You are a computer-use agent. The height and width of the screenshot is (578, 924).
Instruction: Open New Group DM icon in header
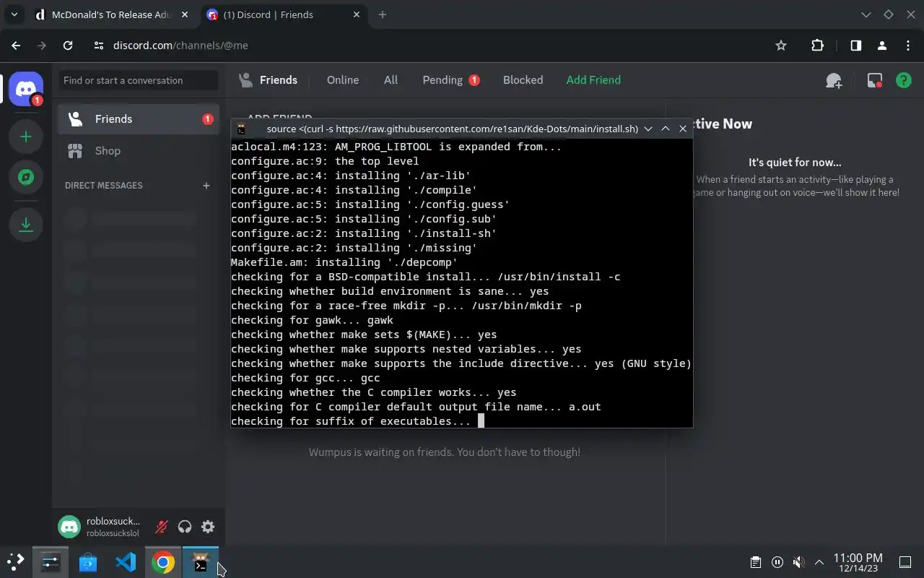point(834,80)
